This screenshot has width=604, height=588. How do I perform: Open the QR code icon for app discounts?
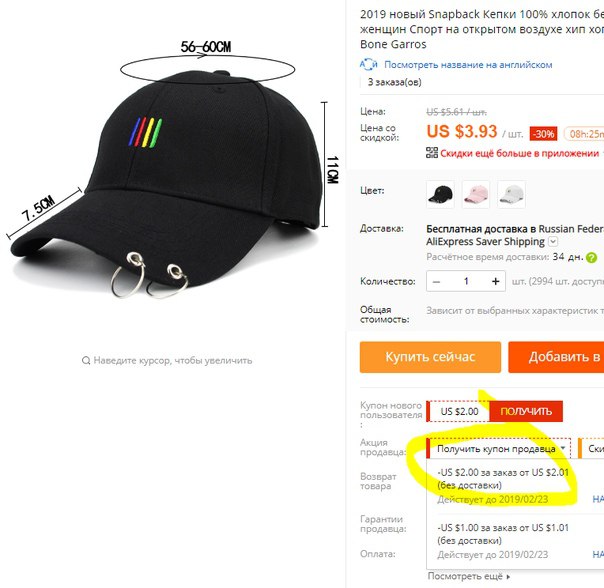pyautogui.click(x=432, y=153)
